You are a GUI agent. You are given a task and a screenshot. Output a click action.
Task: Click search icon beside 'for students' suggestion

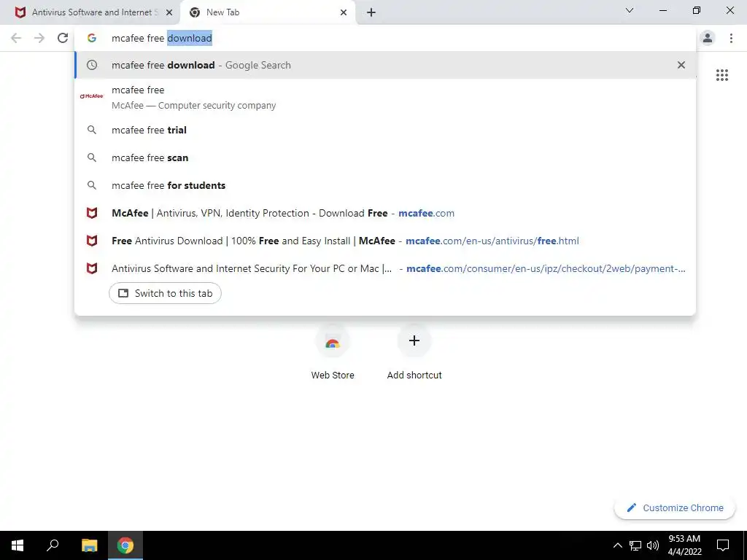[x=92, y=184]
